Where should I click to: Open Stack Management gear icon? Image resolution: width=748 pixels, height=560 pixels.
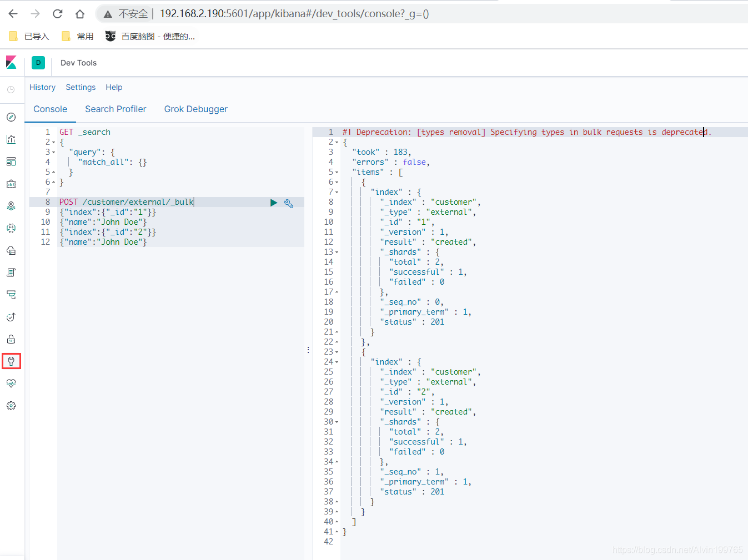coord(11,406)
